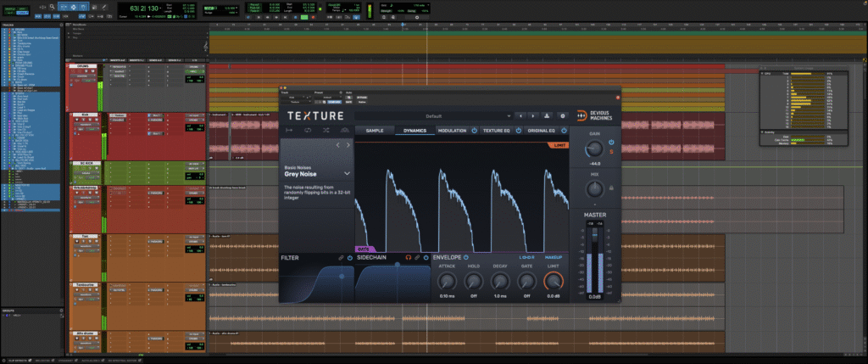
Task: Collapse the Activity section in System Usage
Action: (762, 132)
